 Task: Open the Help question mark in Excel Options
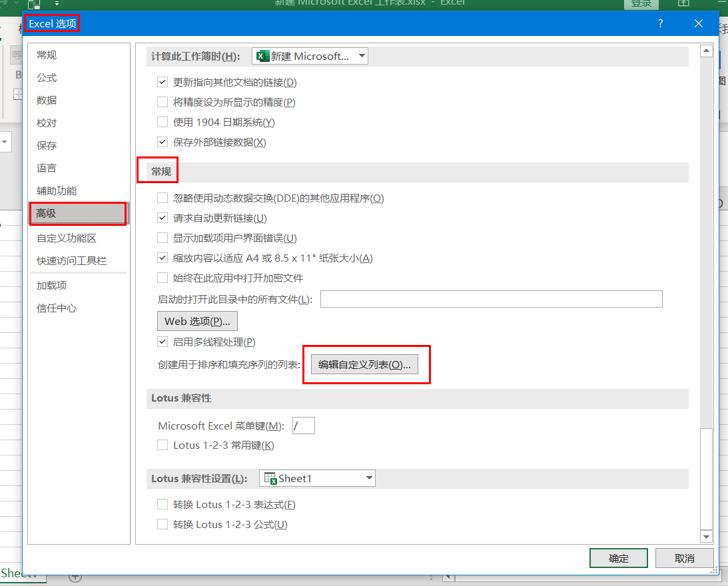(660, 24)
